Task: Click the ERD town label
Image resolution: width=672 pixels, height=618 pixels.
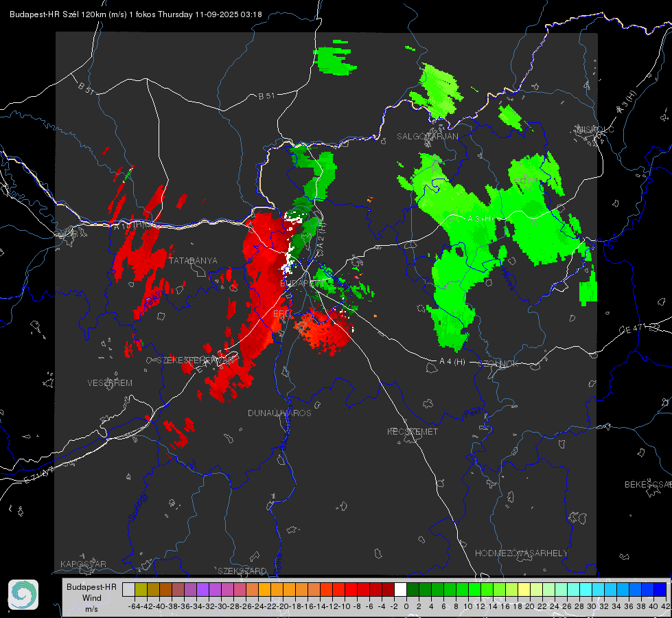Action: click(x=281, y=314)
